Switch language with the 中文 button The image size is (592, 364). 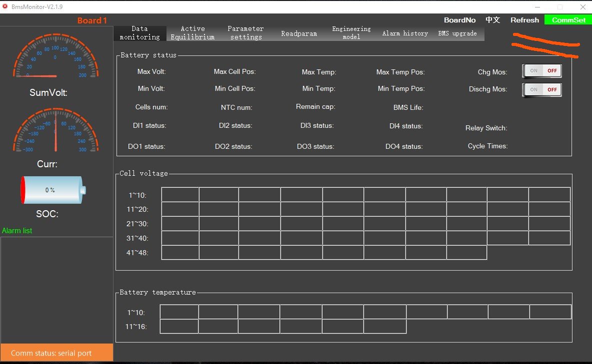click(492, 20)
